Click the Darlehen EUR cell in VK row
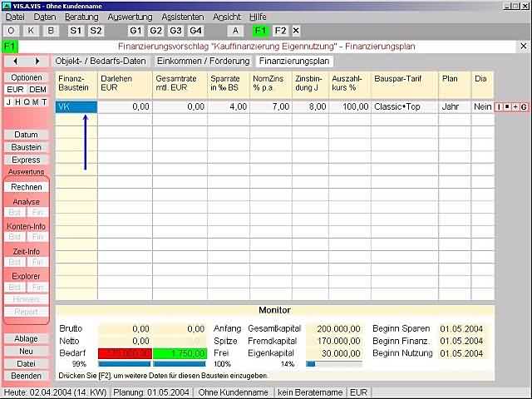 pos(125,107)
